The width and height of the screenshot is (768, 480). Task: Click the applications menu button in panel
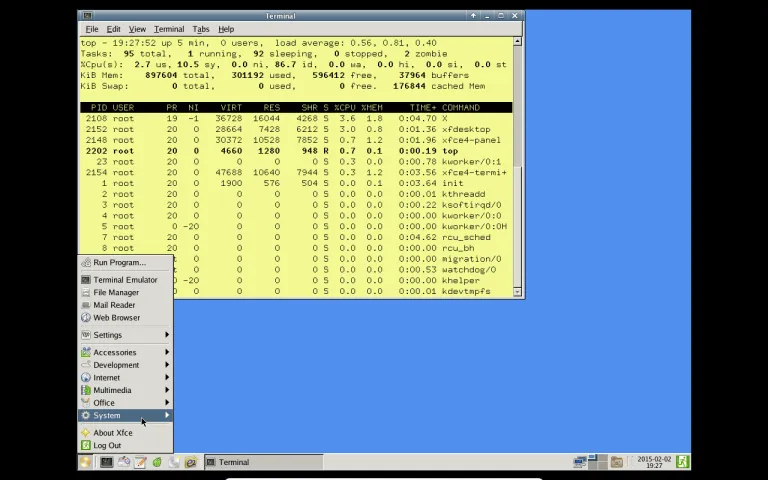pyautogui.click(x=85, y=462)
